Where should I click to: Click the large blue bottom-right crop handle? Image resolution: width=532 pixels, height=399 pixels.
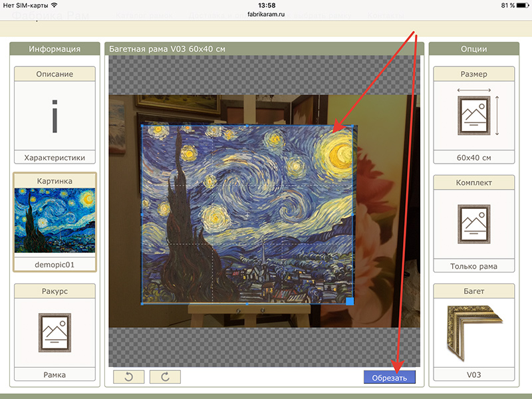(x=350, y=301)
